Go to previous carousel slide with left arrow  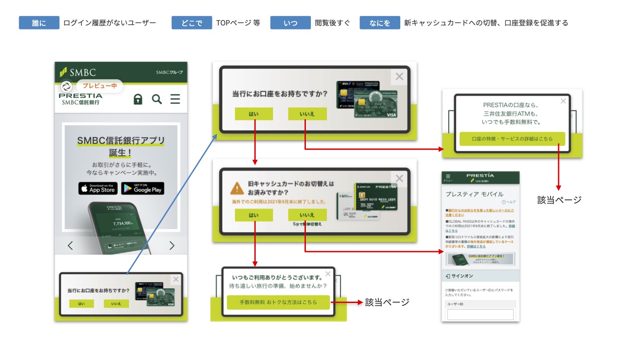pos(70,245)
